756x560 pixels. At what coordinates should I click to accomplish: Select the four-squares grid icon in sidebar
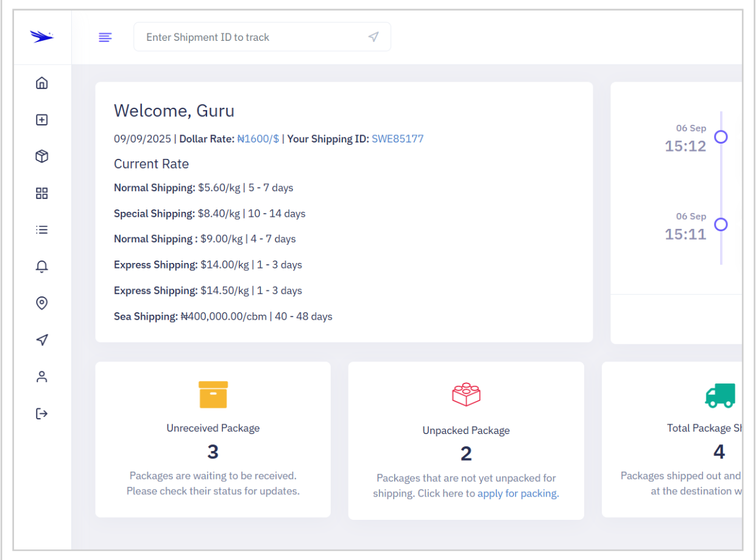(41, 194)
